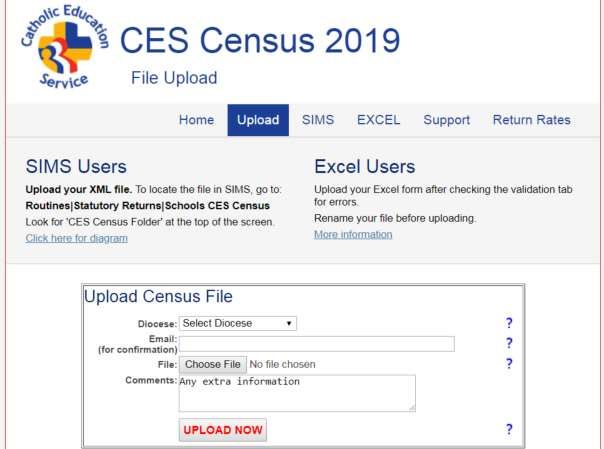Click the red UPLOAD NOW button

coord(223,430)
